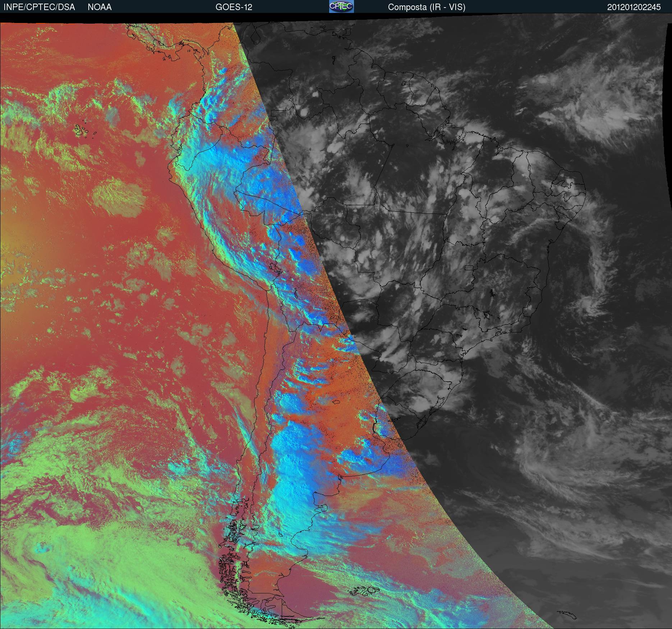Click the NOAA label in the header
Viewport: 672px width, 629px height.
100,7
